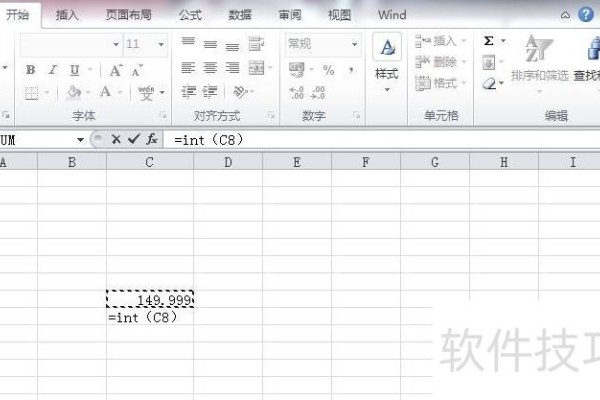
Task: Cancel formula entry with X button
Action: pyautogui.click(x=116, y=139)
